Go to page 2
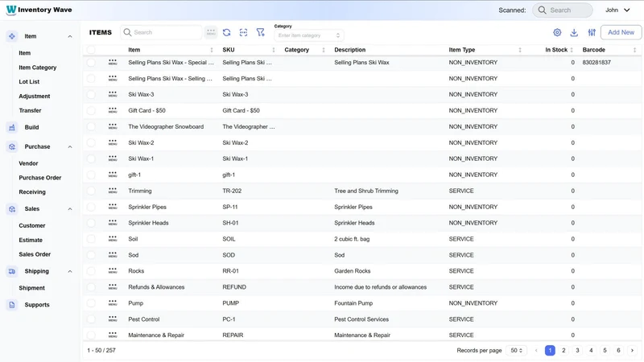 click(x=563, y=351)
